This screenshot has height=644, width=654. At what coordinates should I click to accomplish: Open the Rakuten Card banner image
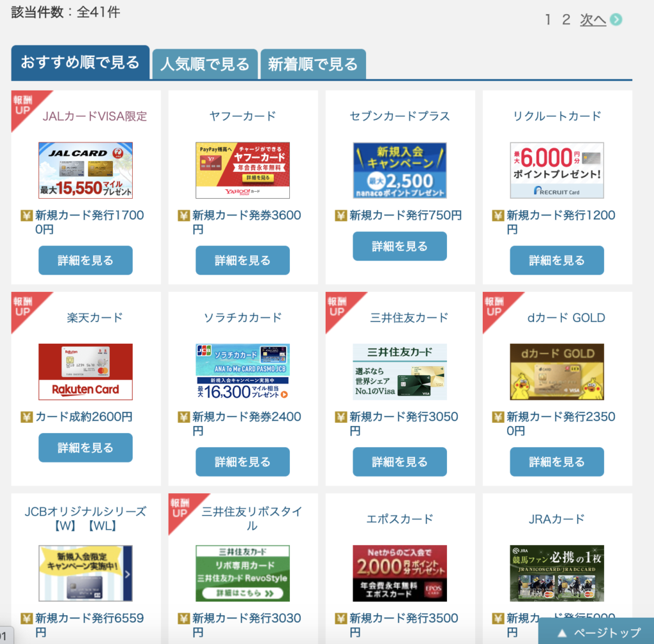(x=86, y=372)
